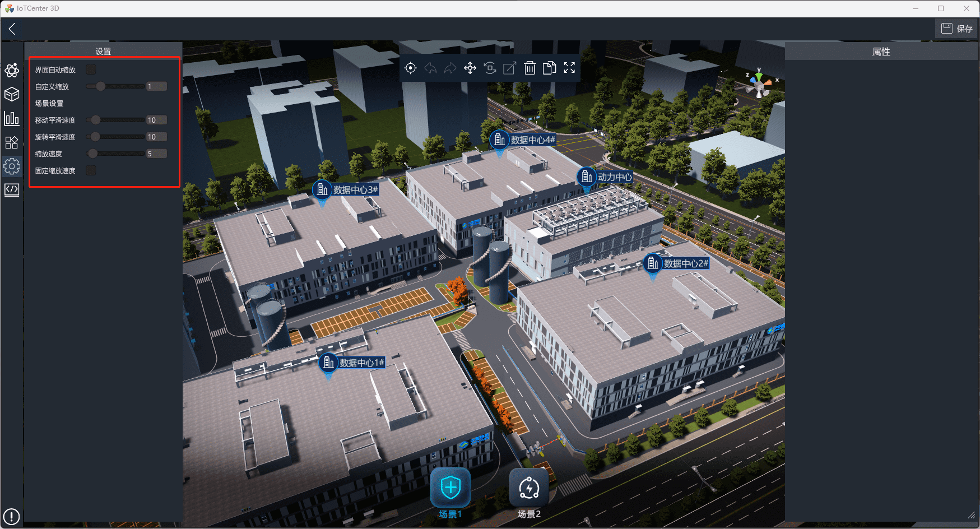Click the 缩放速度 slider
The image size is (980, 529).
[115, 154]
